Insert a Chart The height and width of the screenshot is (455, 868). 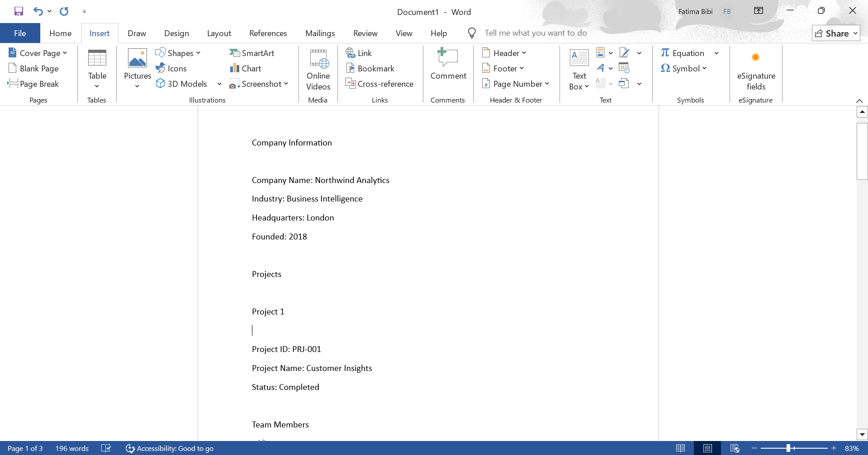pyautogui.click(x=246, y=68)
